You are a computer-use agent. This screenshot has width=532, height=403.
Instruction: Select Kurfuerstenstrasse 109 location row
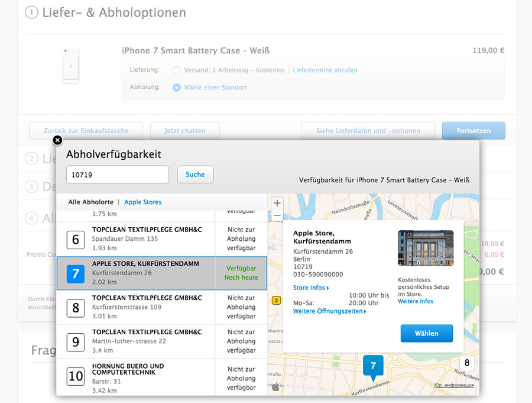(162, 308)
